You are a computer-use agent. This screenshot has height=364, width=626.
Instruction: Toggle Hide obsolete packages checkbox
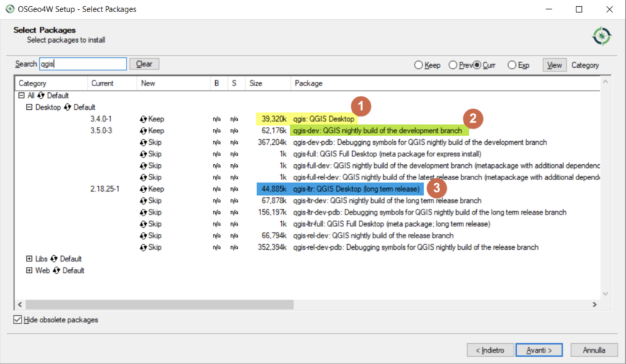[x=18, y=320]
